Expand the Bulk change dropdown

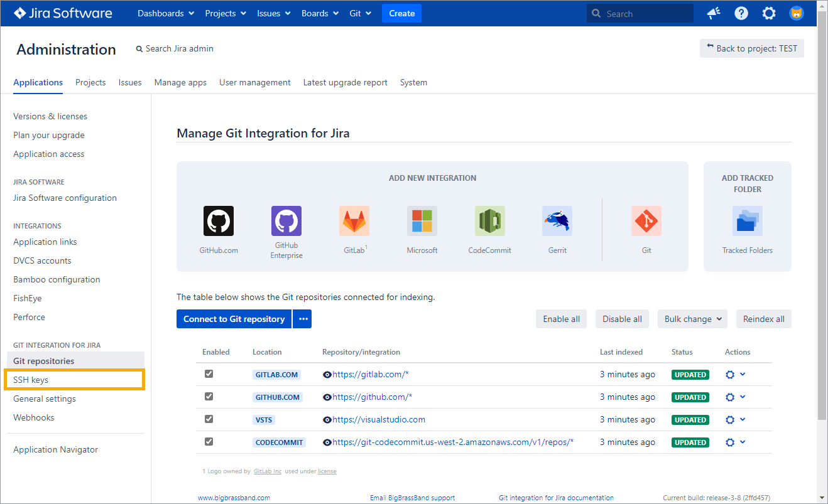(692, 319)
